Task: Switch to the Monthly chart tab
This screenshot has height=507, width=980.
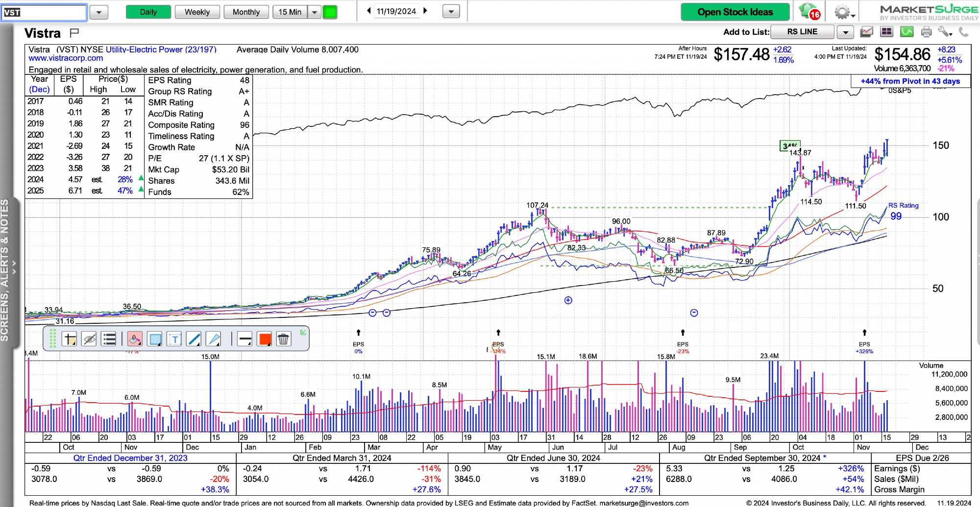Action: click(246, 12)
